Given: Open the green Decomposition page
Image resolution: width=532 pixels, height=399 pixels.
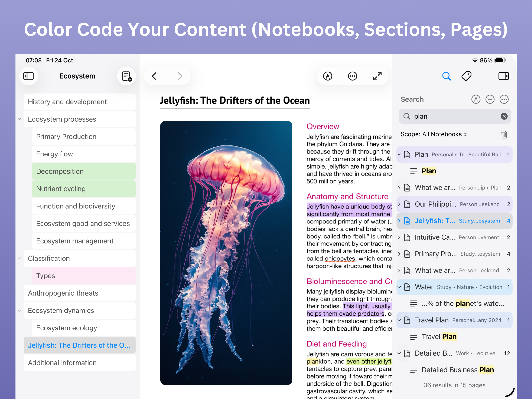Looking at the screenshot, I should (84, 171).
